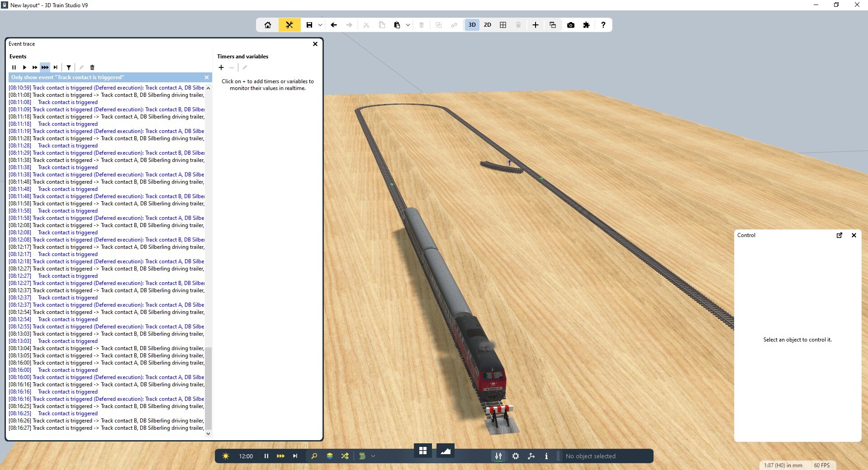Click the event list scrollbar down arrow
868x470 pixels.
pos(208,433)
